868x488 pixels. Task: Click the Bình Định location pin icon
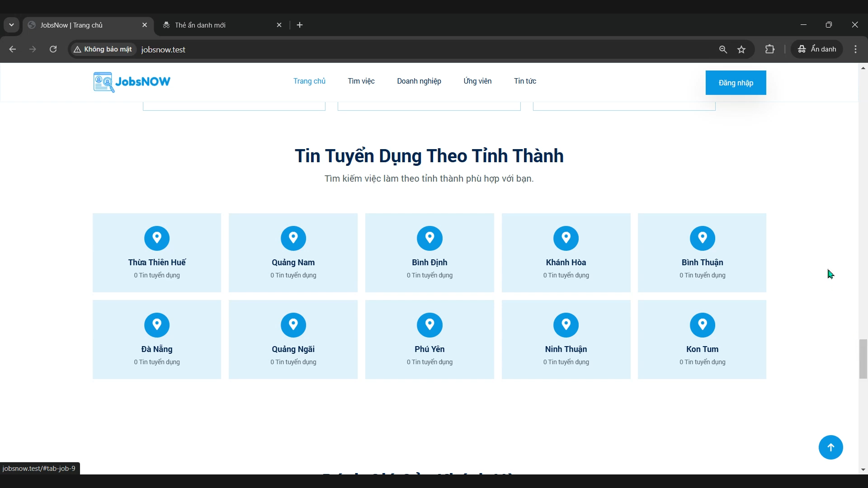pos(430,238)
